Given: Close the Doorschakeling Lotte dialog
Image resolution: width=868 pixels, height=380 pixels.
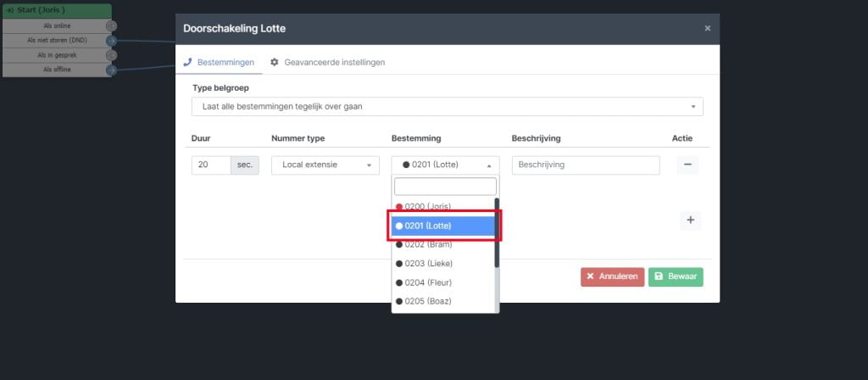Looking at the screenshot, I should click(x=707, y=28).
